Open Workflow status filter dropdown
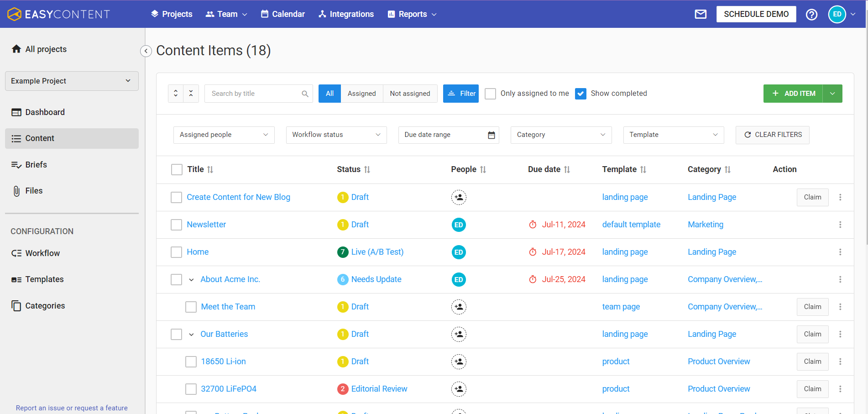The width and height of the screenshot is (868, 414). tap(336, 135)
